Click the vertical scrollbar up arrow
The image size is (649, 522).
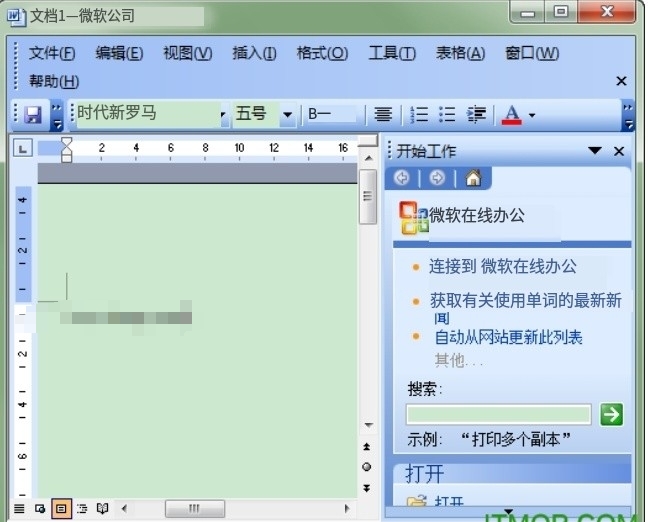pyautogui.click(x=368, y=159)
